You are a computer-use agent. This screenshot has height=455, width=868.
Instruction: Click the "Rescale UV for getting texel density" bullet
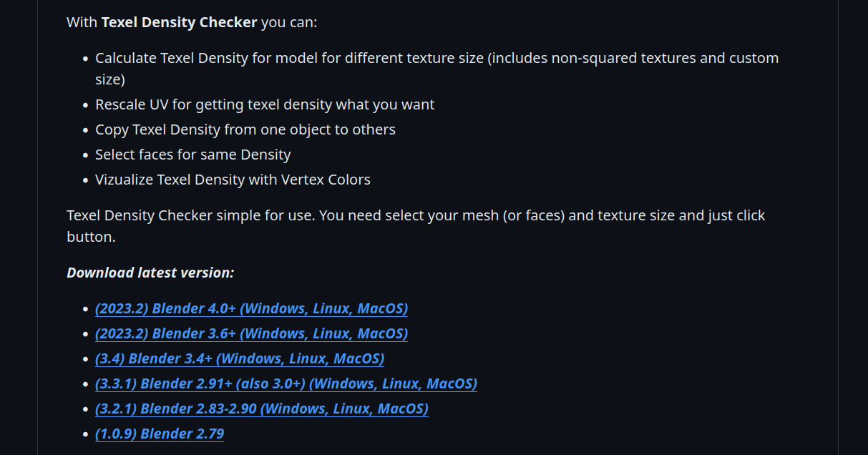(x=265, y=104)
